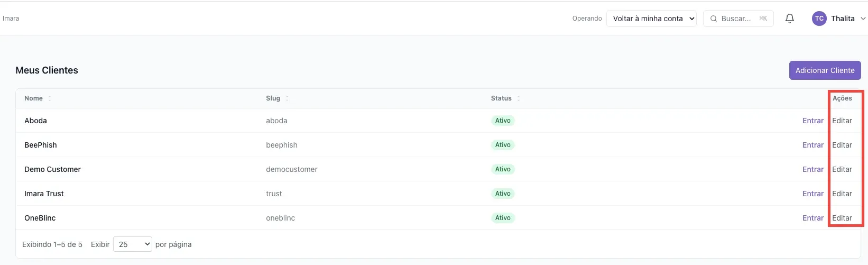Expand the Thalita user menu chevron
The width and height of the screenshot is (868, 265).
tap(863, 19)
